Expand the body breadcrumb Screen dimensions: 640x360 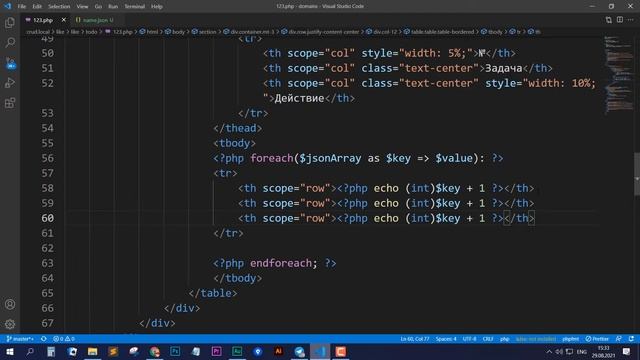(175, 31)
